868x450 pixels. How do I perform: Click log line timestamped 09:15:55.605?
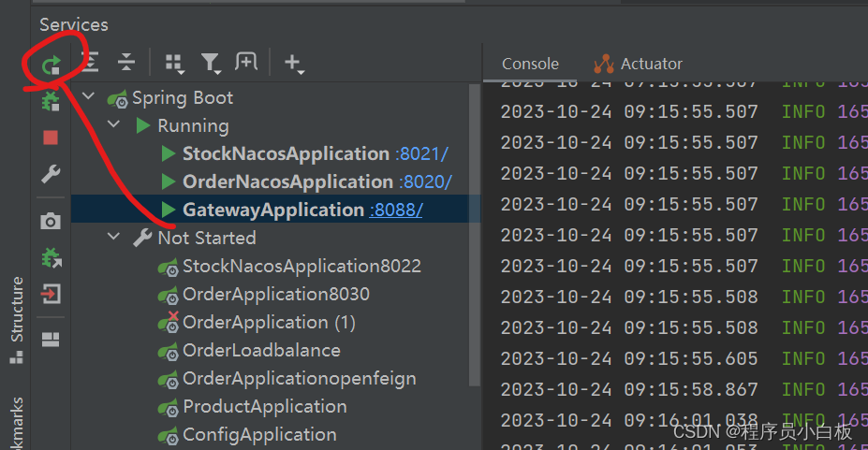pyautogui.click(x=684, y=359)
